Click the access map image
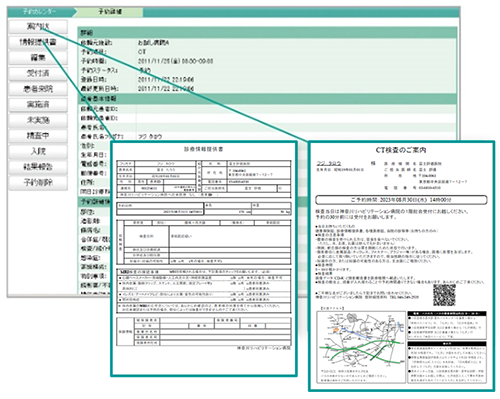The width and height of the screenshot is (500, 399). 361,347
